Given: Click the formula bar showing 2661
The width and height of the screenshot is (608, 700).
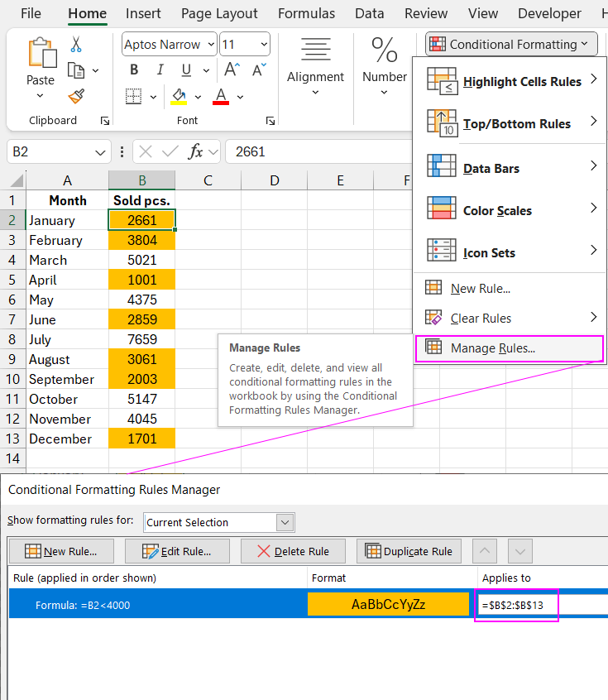Looking at the screenshot, I should click(x=319, y=151).
